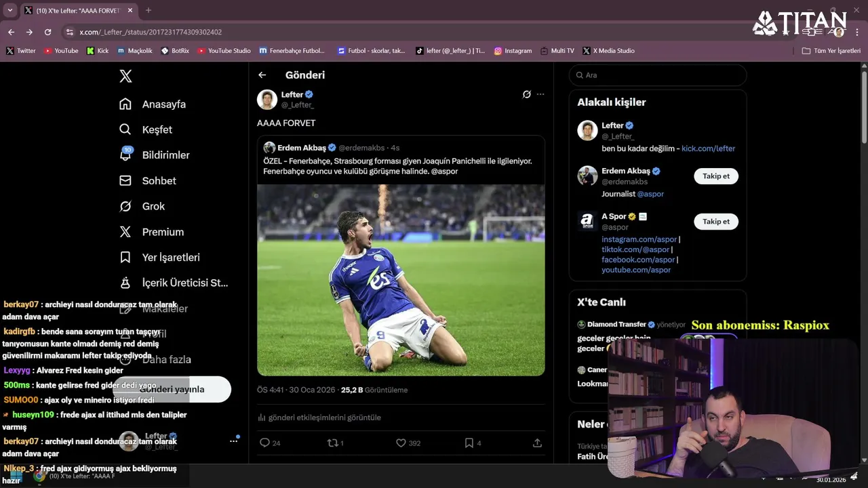Open YouTube bookmark
The height and width of the screenshot is (488, 868).
coord(61,51)
